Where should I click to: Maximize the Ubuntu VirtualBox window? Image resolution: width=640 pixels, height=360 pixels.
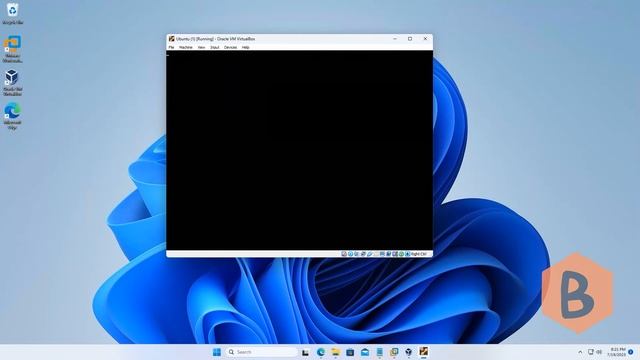coord(410,39)
